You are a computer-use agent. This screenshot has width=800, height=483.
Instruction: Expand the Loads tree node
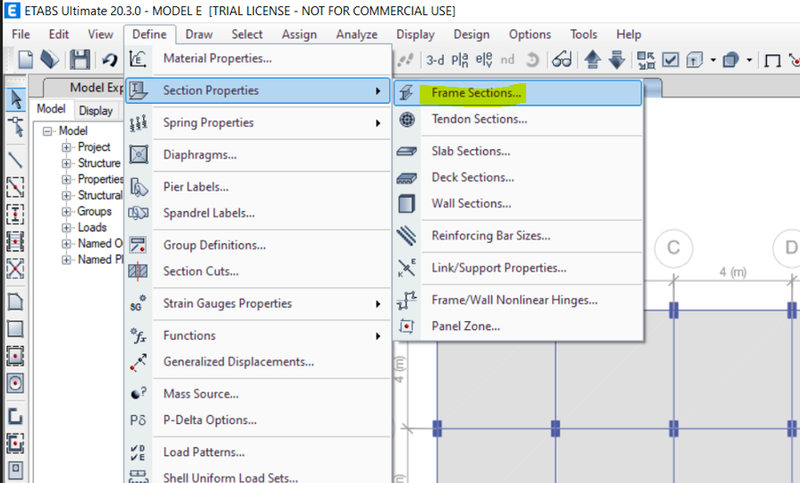(66, 227)
